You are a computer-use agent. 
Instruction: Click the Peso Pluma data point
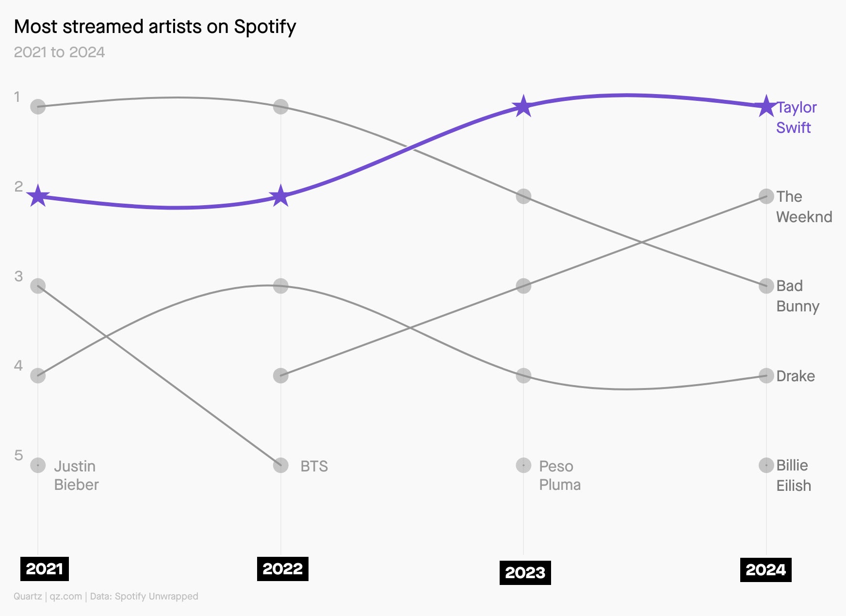point(523,465)
